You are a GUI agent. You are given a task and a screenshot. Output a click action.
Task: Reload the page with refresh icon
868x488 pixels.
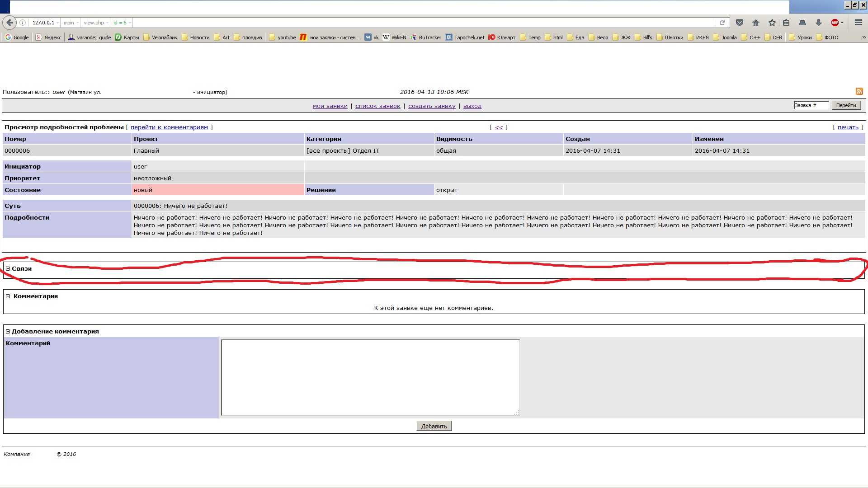(722, 23)
